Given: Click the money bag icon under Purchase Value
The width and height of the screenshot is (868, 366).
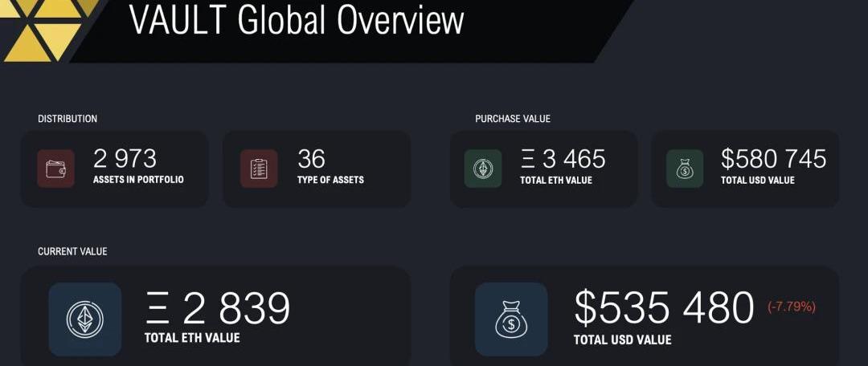Looking at the screenshot, I should point(685,169).
